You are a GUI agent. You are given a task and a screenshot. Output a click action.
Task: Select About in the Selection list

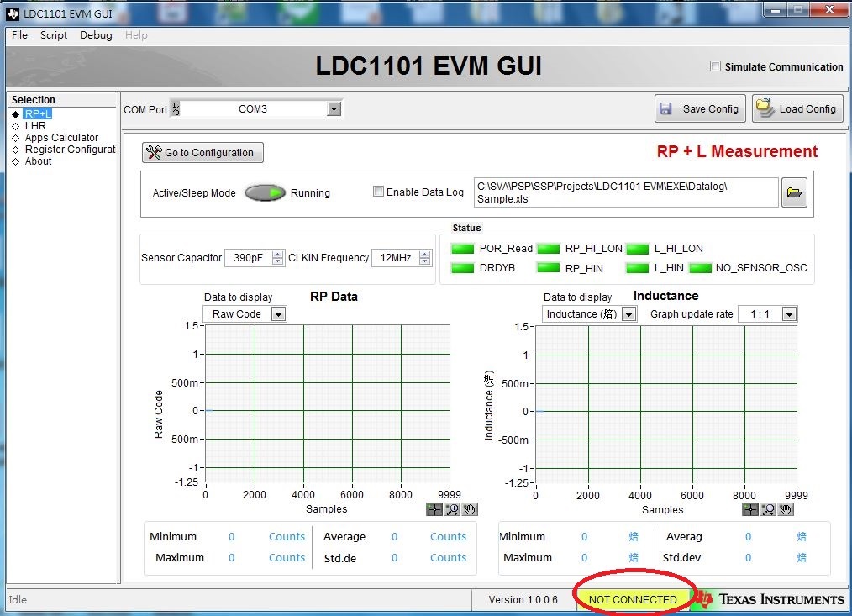(38, 161)
